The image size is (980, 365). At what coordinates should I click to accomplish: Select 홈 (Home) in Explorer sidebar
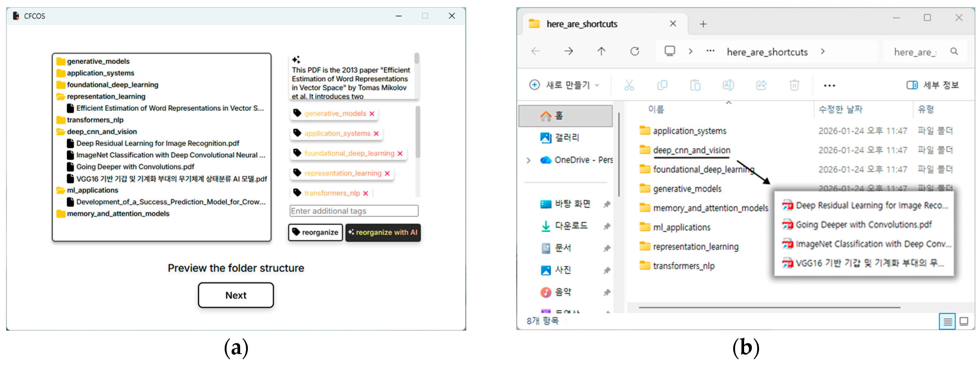tap(566, 116)
